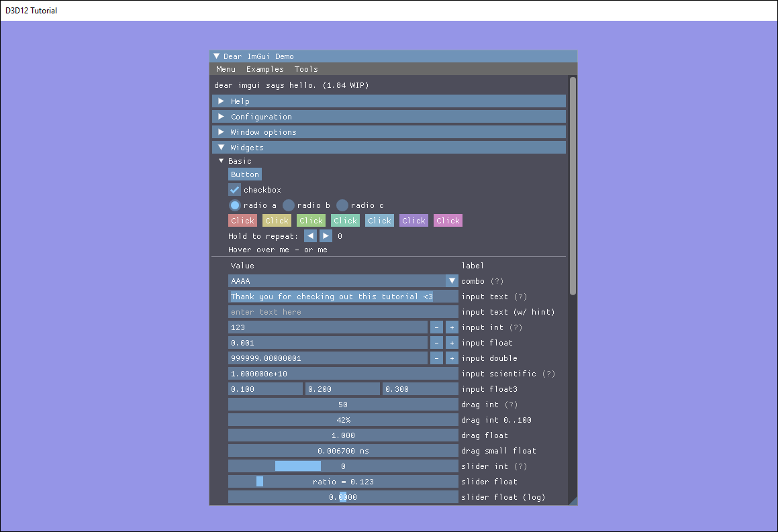Open the Tools menu

coord(306,69)
